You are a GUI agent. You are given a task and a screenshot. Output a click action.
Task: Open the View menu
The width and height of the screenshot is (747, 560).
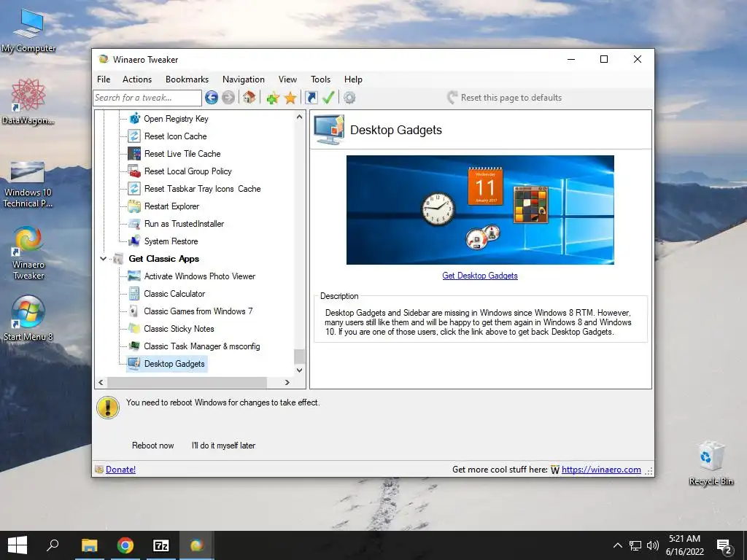287,79
